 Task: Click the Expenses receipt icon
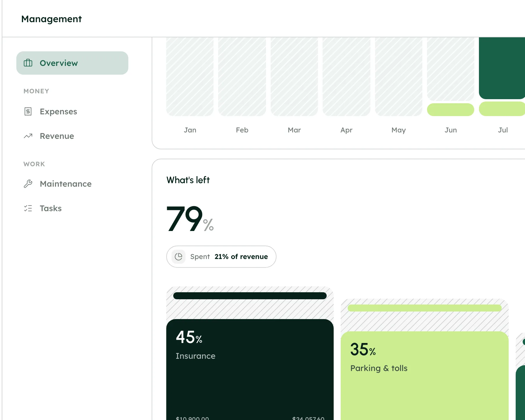[x=28, y=111]
